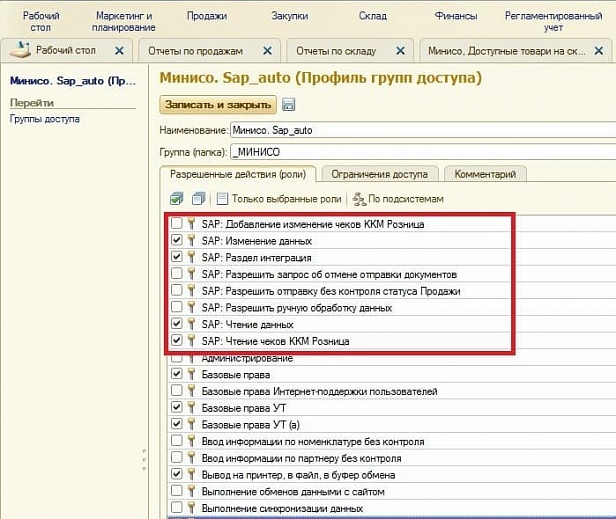Open the Ограничения доступа tab
Screen dimensions: 616x519
pyautogui.click(x=380, y=174)
